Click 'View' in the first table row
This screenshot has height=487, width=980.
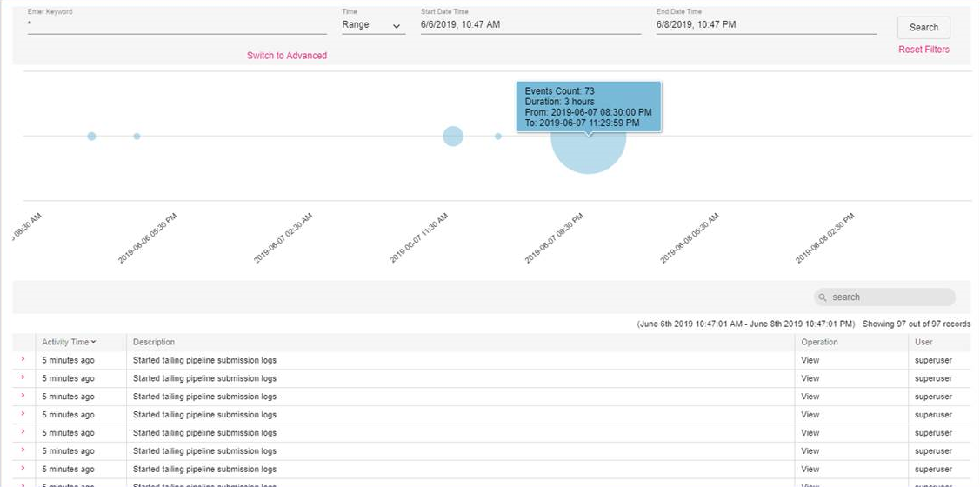click(x=810, y=360)
